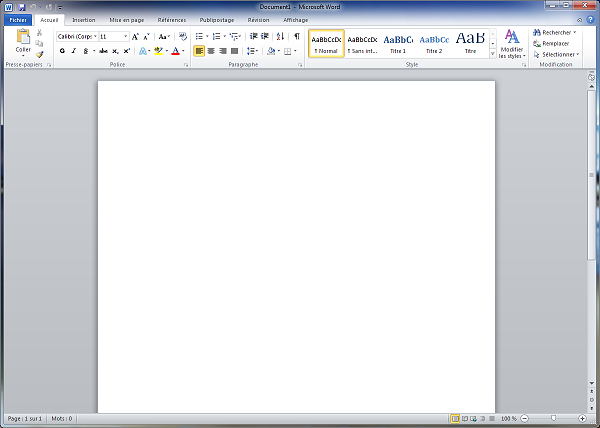Expand the Sélectionner dropdown
The width and height of the screenshot is (600, 428).
pyautogui.click(x=576, y=54)
